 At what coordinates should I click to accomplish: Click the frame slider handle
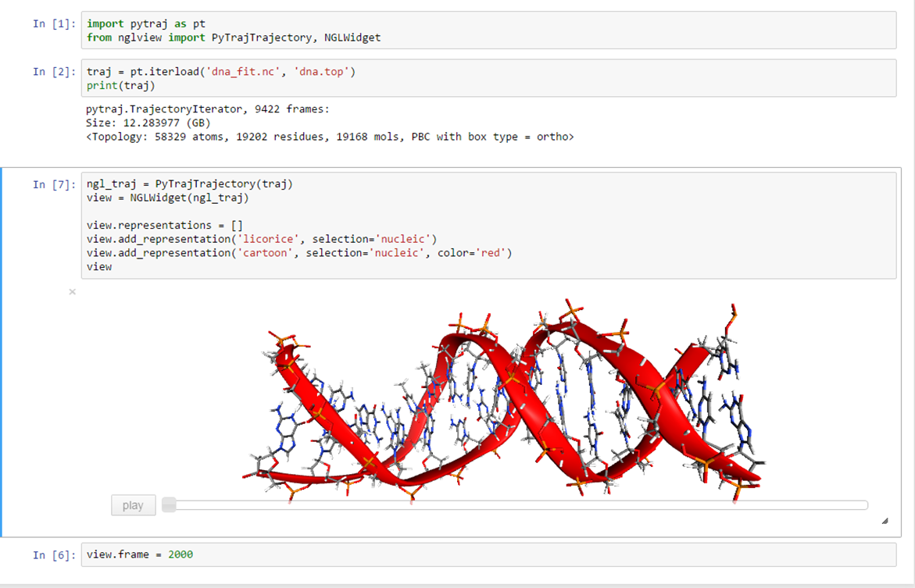pyautogui.click(x=170, y=504)
